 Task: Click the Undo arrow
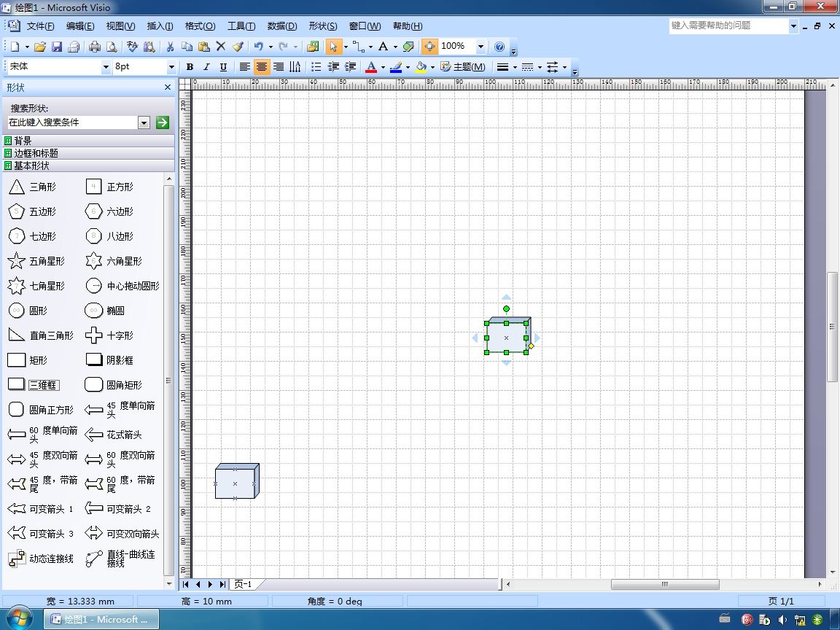[x=259, y=47]
